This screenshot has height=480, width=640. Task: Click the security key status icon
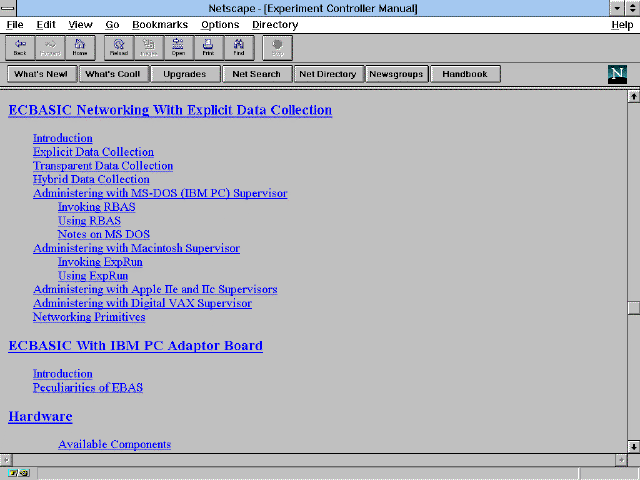tap(18, 473)
